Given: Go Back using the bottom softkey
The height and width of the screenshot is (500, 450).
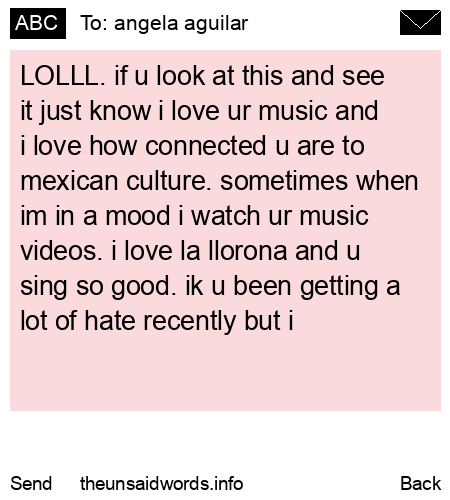Looking at the screenshot, I should [420, 483].
